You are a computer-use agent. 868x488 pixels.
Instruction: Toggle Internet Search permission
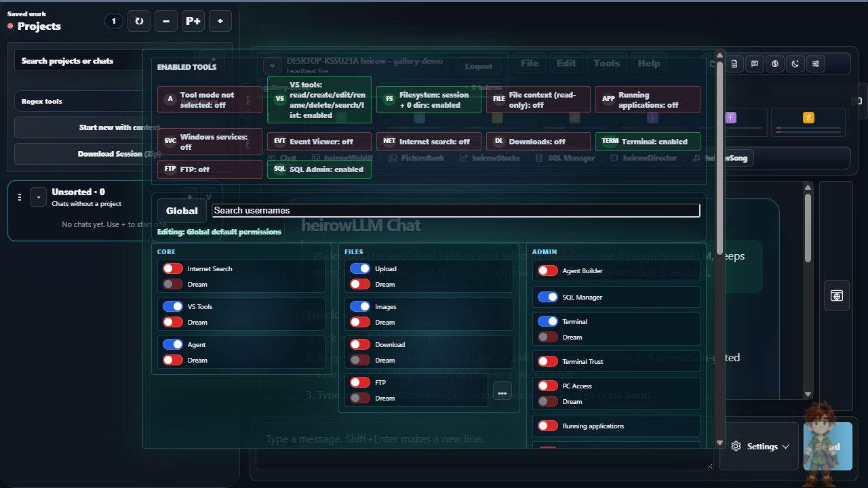pos(173,269)
